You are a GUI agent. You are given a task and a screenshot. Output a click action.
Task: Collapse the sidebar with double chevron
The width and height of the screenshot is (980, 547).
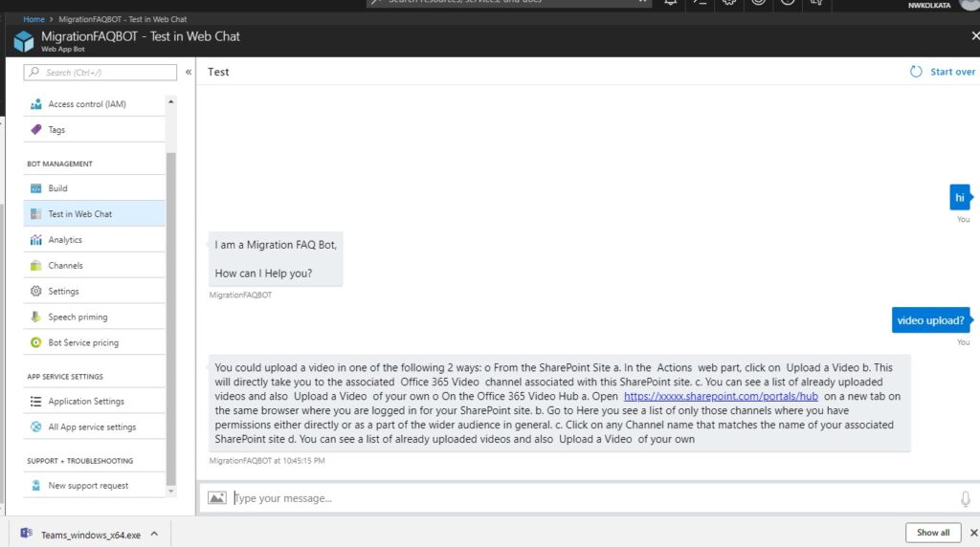189,73
